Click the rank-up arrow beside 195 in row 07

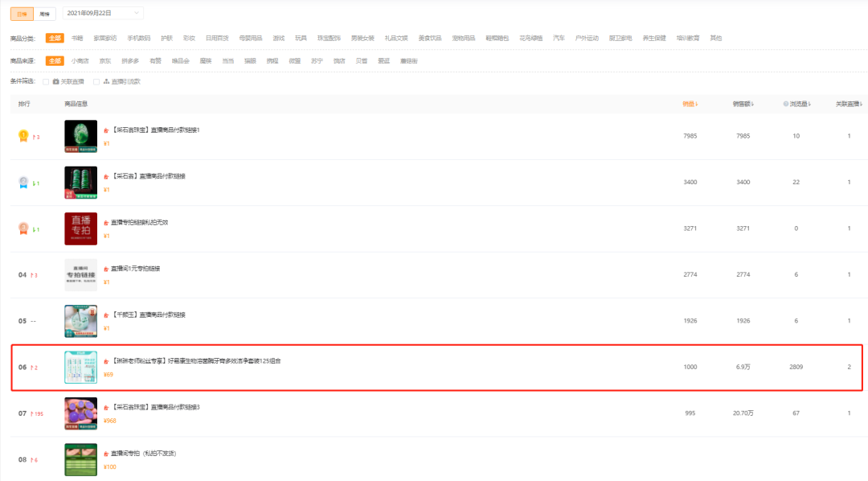click(31, 414)
